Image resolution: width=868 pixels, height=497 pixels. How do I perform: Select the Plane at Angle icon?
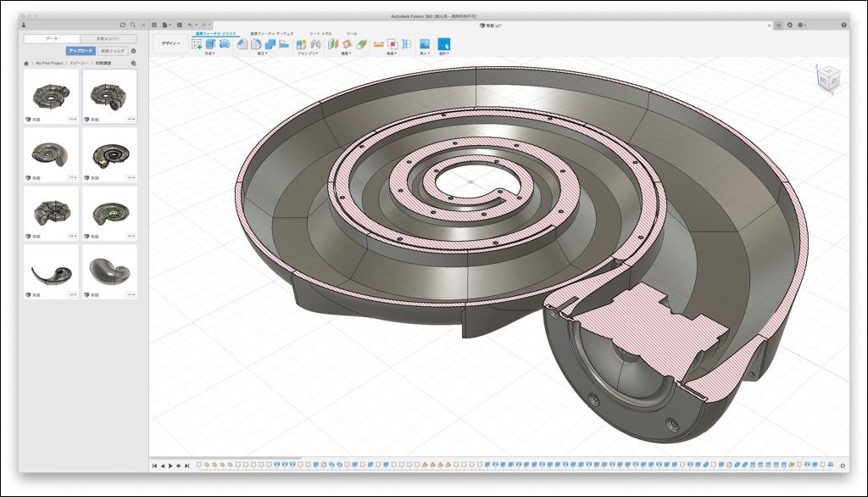tap(347, 44)
